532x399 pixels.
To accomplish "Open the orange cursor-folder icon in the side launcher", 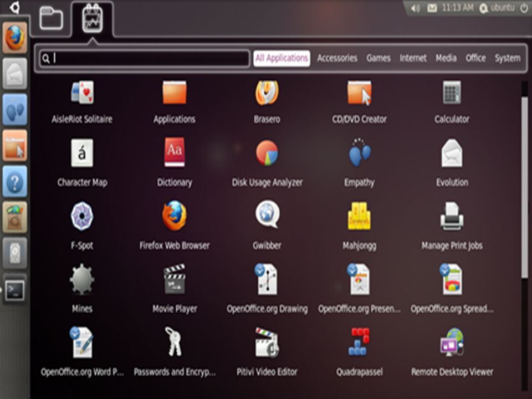I will tap(14, 145).
